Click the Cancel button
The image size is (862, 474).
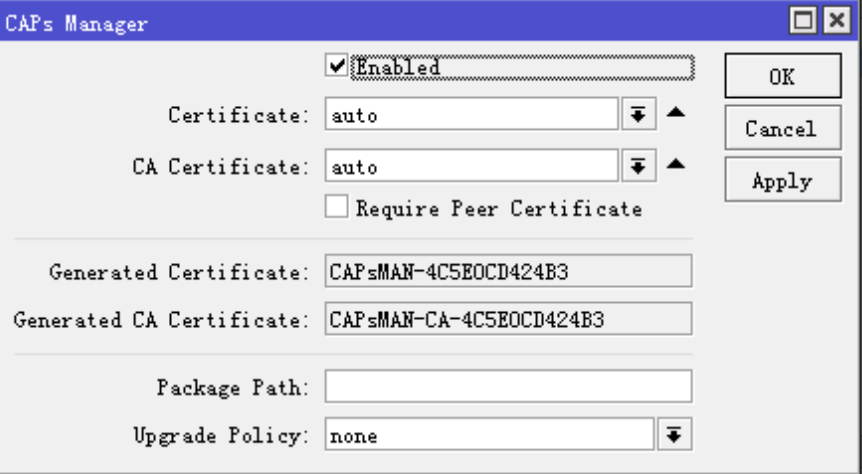(782, 128)
